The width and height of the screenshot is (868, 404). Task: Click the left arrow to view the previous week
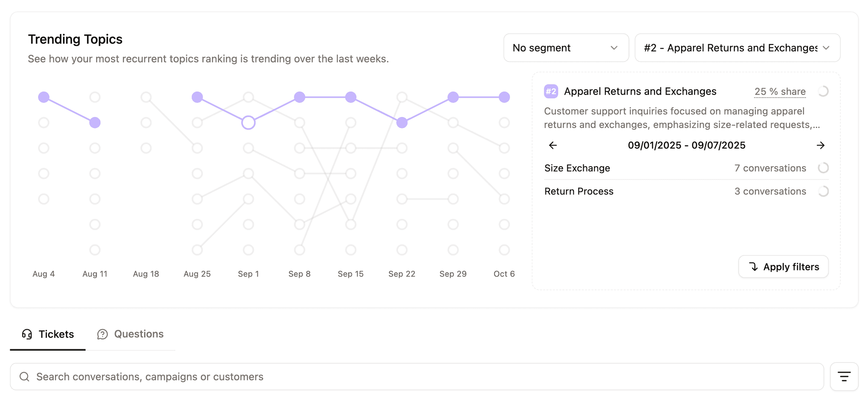552,145
